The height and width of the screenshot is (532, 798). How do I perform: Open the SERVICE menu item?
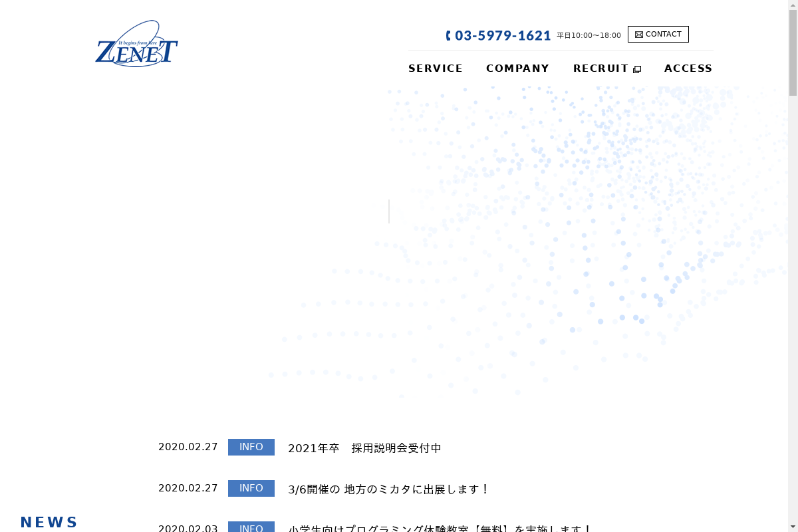[x=436, y=68]
